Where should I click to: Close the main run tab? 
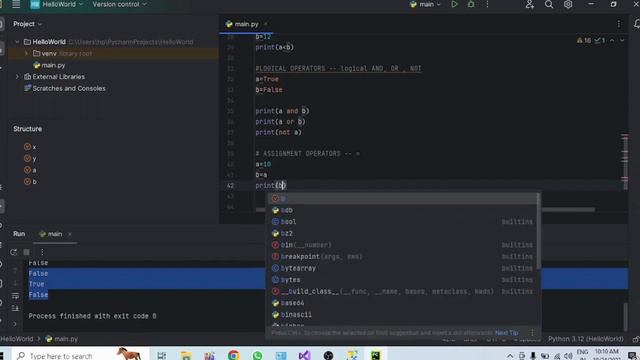tap(70, 234)
